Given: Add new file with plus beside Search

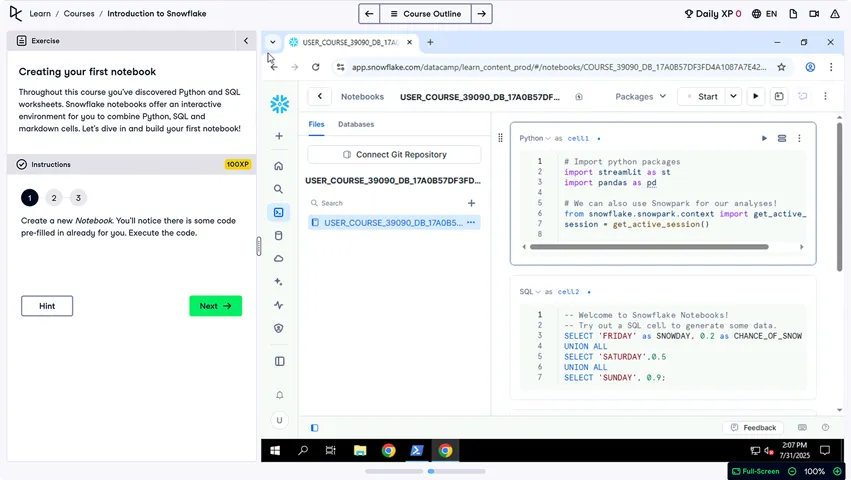Looking at the screenshot, I should (472, 203).
